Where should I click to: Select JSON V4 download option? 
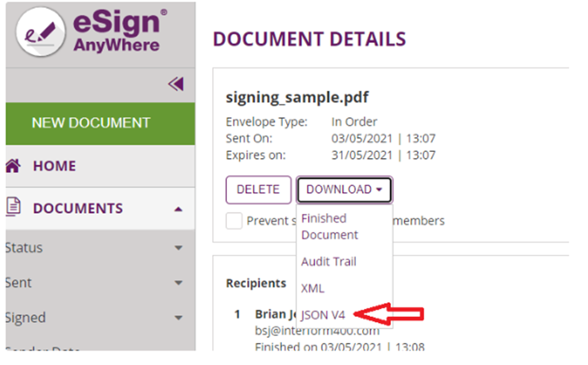pyautogui.click(x=323, y=315)
